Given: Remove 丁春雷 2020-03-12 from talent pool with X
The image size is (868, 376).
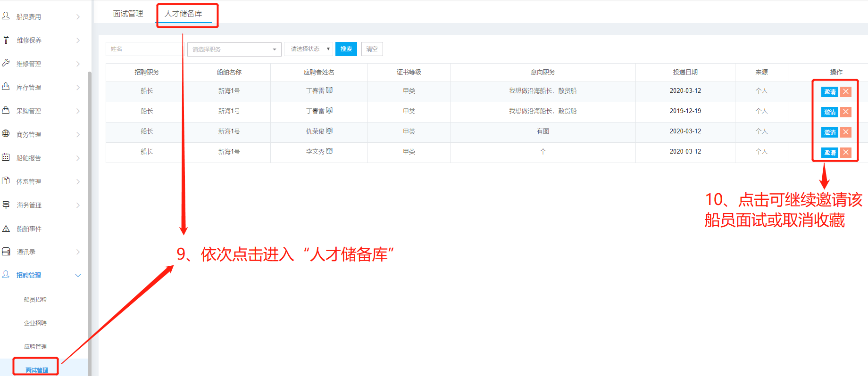Looking at the screenshot, I should pyautogui.click(x=846, y=91).
